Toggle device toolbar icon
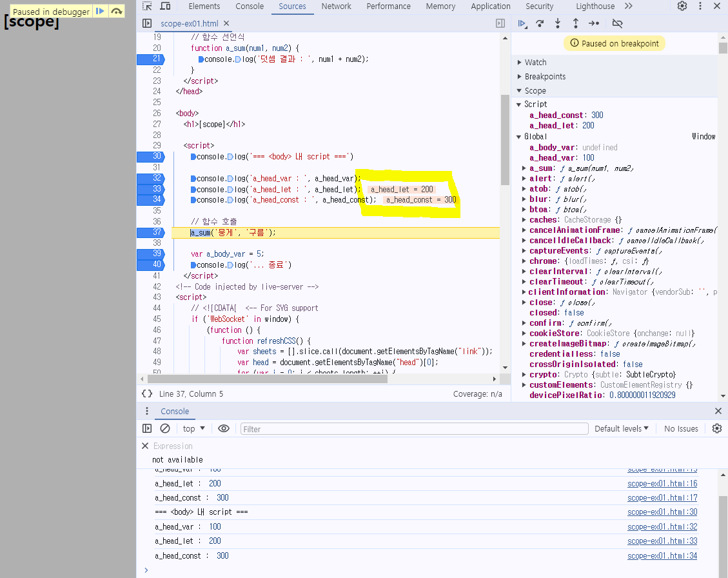The image size is (728, 578). point(165,6)
